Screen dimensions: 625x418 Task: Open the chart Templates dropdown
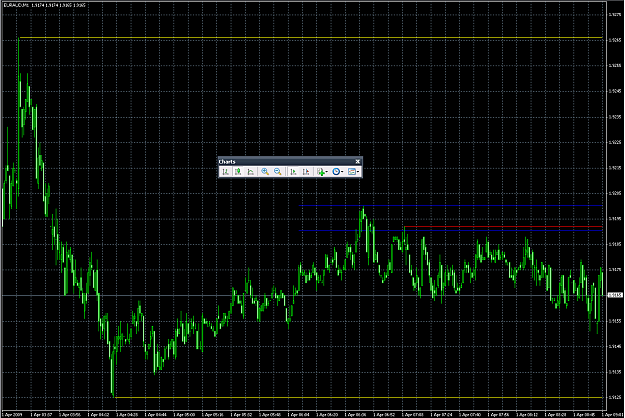[x=354, y=172]
